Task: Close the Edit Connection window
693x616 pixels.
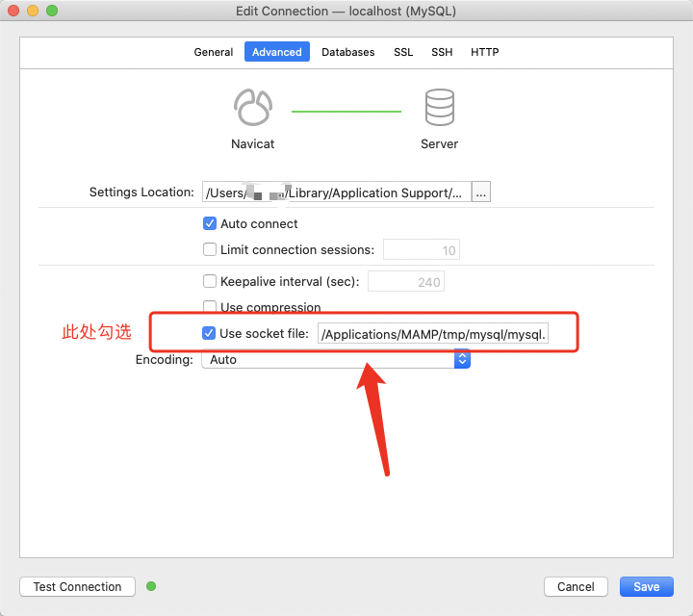Action: [x=13, y=11]
